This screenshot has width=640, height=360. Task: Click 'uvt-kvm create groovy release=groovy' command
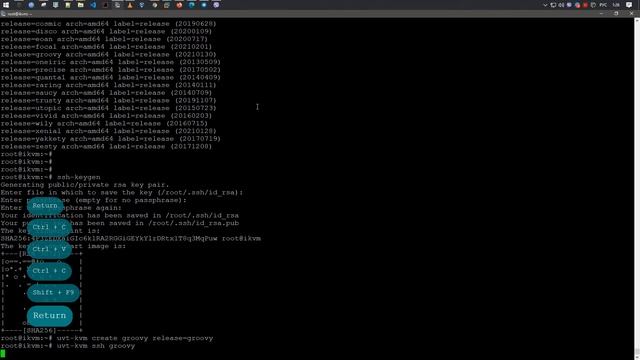click(107, 338)
